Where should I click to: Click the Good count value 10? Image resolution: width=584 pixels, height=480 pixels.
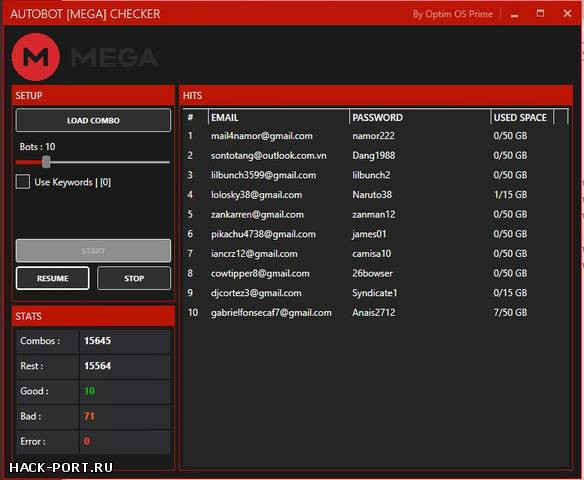coord(89,391)
